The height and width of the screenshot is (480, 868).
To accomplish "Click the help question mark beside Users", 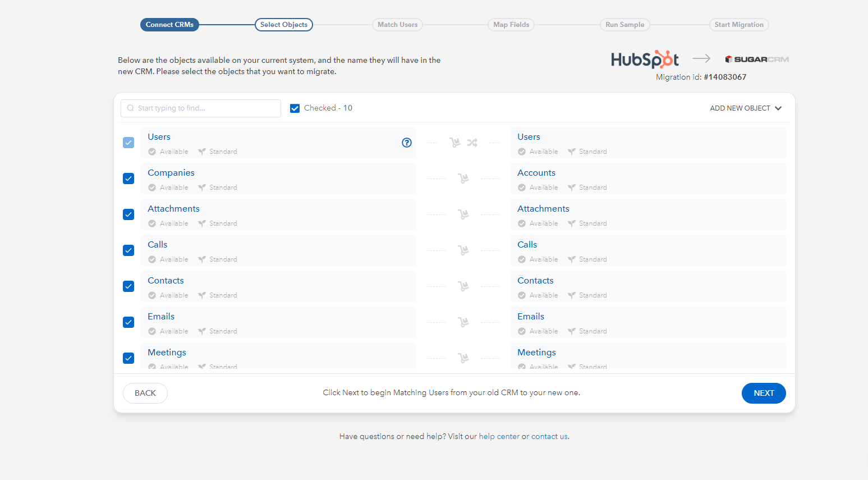I will point(406,143).
